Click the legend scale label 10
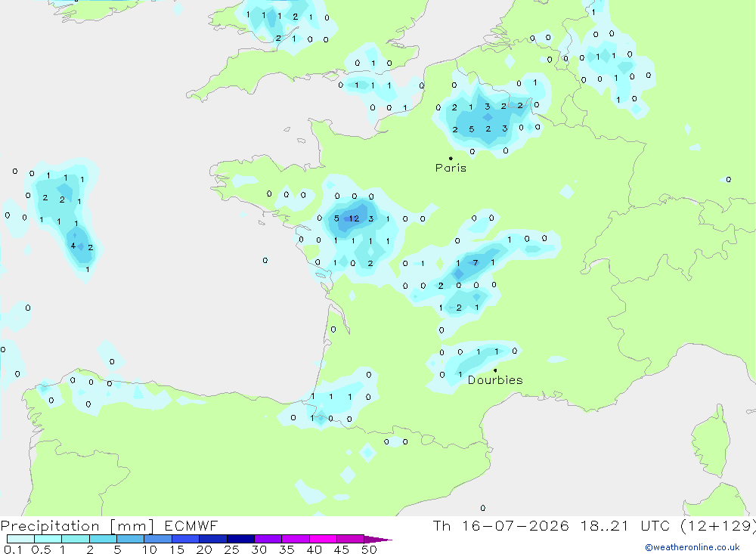 click(150, 549)
